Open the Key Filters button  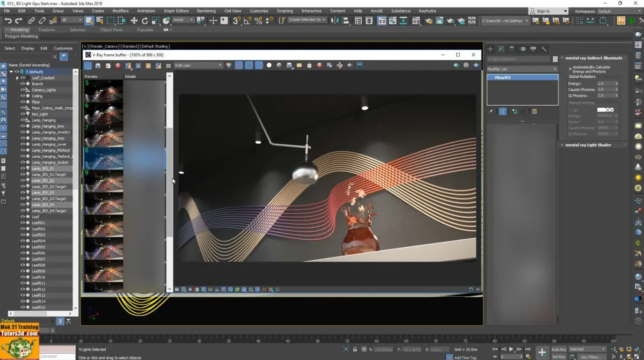click(591, 357)
